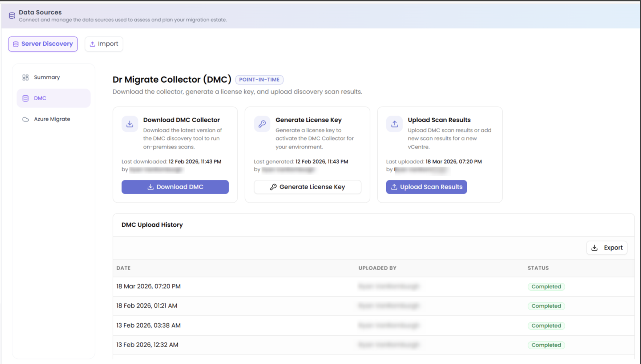This screenshot has height=364, width=641.
Task: Select DMC in the sidebar
Action: [x=54, y=98]
